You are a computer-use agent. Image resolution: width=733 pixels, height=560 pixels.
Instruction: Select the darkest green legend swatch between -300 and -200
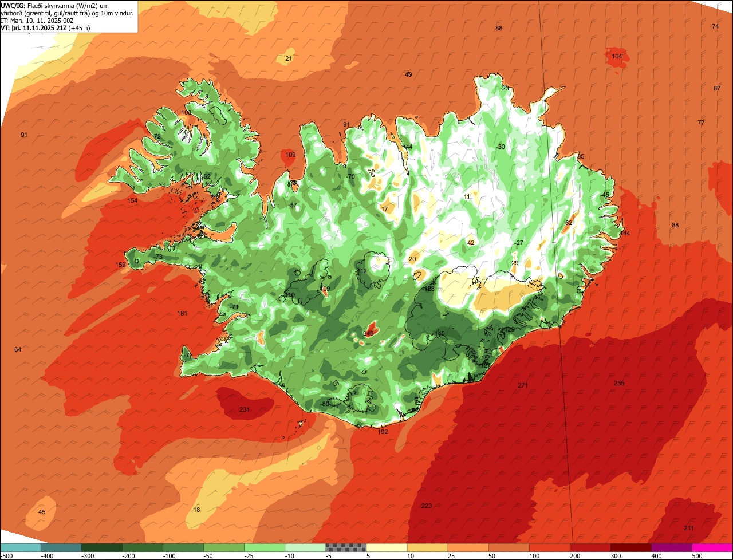102,547
